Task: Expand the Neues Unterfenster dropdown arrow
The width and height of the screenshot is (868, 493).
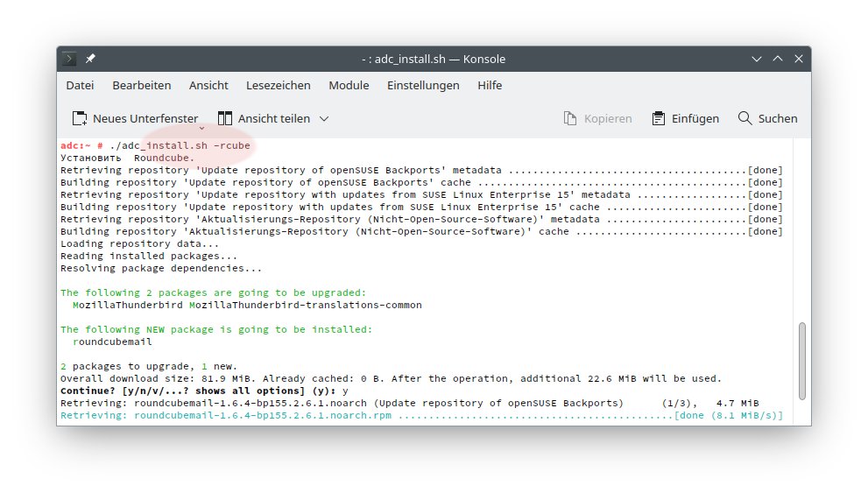Action: [x=201, y=128]
